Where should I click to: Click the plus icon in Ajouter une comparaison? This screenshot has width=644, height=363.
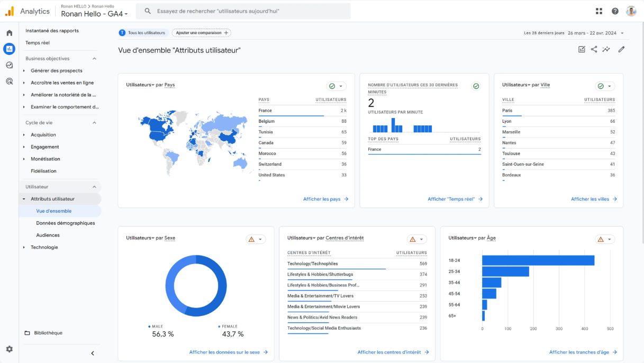(x=226, y=33)
